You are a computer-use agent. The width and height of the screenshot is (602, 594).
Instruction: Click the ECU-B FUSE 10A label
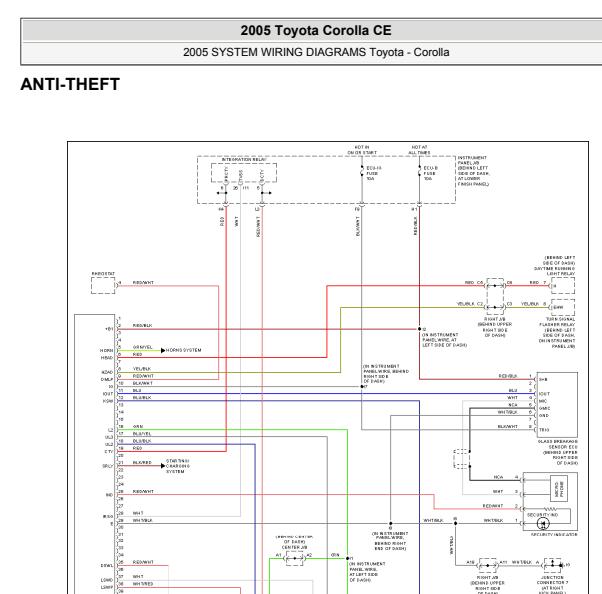[x=430, y=174]
